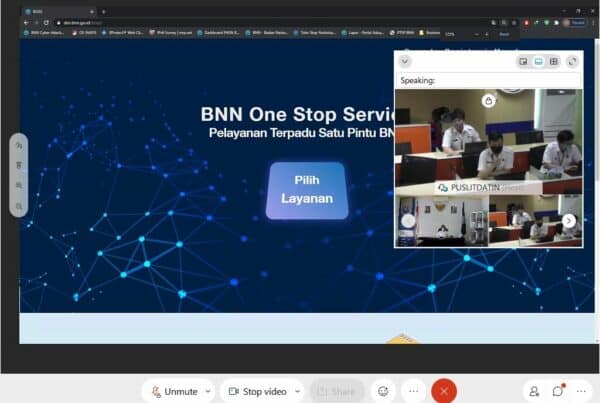The image size is (600, 403).
Task: Open audio options arrow beside Unmute
Action: tap(208, 391)
